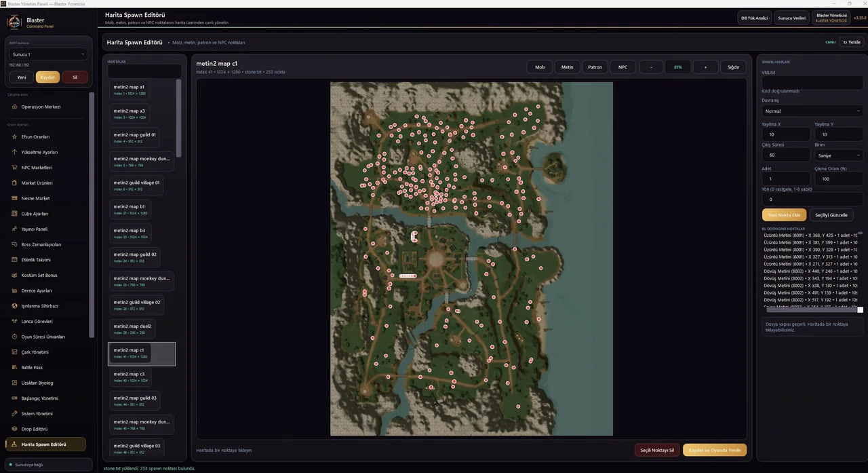Open the Sunucu 1 server dropdown
Viewport: 868px width, 473px height.
[x=48, y=54]
